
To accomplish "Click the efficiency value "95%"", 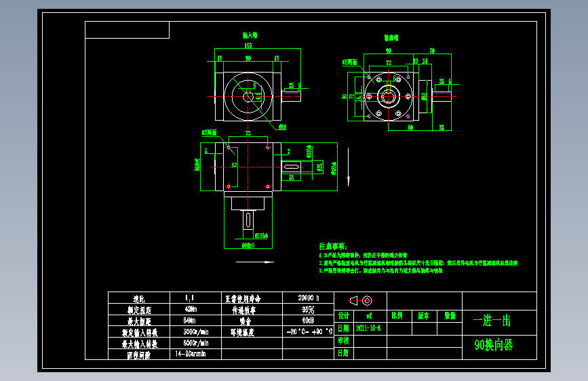I will click(x=308, y=310).
